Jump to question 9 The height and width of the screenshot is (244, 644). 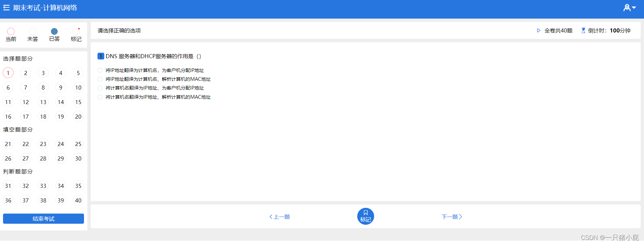(x=61, y=88)
